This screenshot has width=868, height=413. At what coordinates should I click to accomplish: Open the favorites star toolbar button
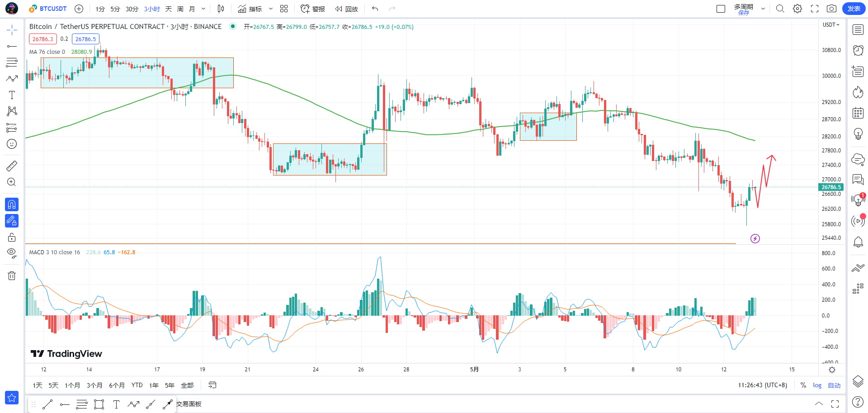click(x=12, y=398)
